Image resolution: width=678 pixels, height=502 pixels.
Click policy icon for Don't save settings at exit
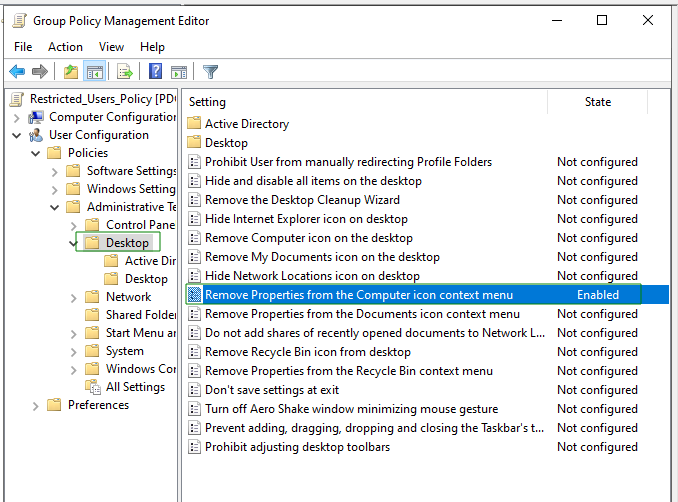[195, 390]
